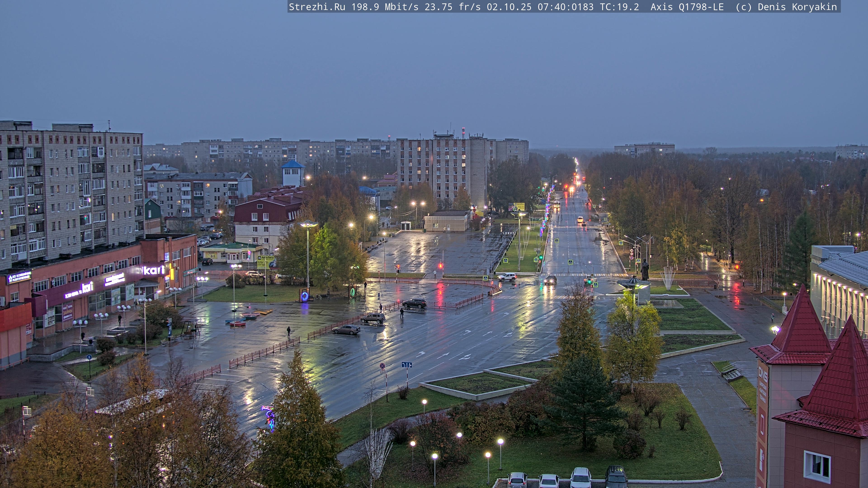Click the blue glowing ring sculpture

[305, 296]
